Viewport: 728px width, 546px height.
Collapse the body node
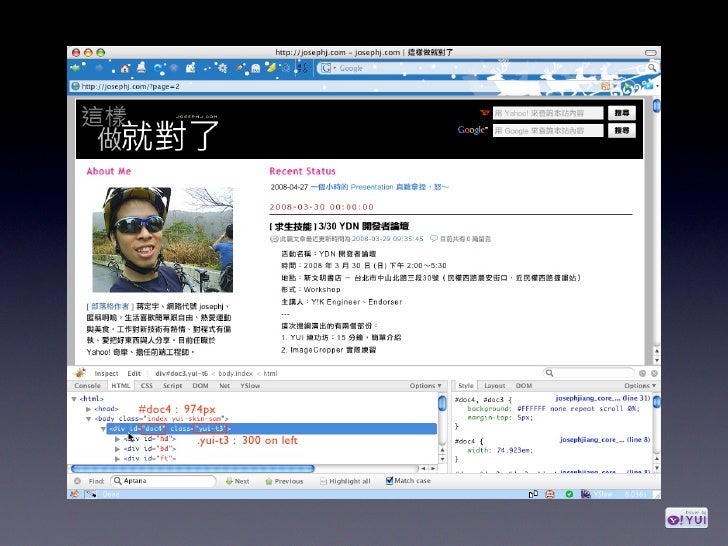(x=88, y=419)
